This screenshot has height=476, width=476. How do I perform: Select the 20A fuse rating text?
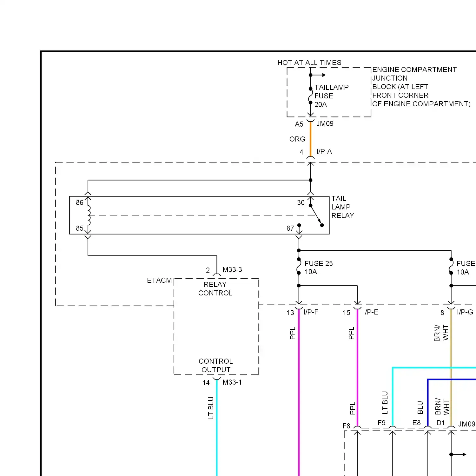(321, 104)
